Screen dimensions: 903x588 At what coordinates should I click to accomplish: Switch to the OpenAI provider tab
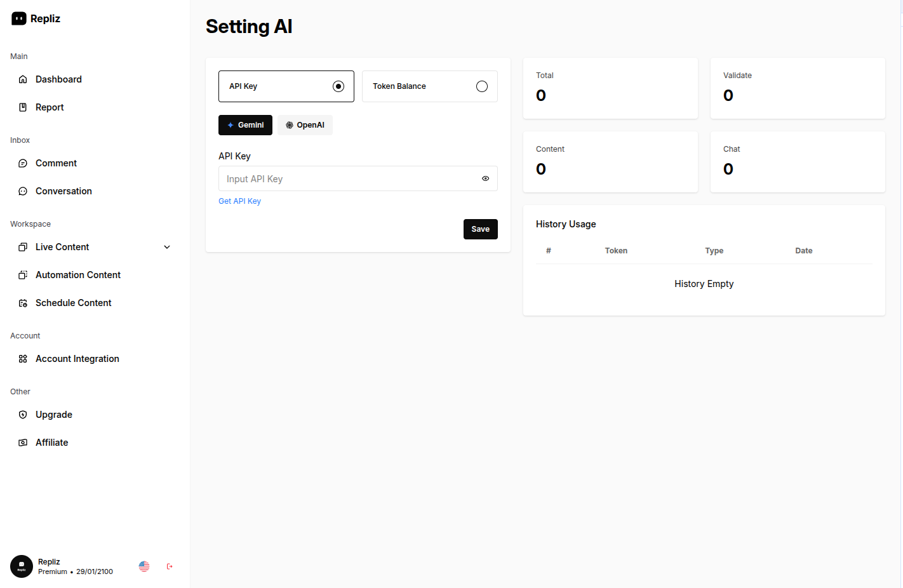pos(305,125)
